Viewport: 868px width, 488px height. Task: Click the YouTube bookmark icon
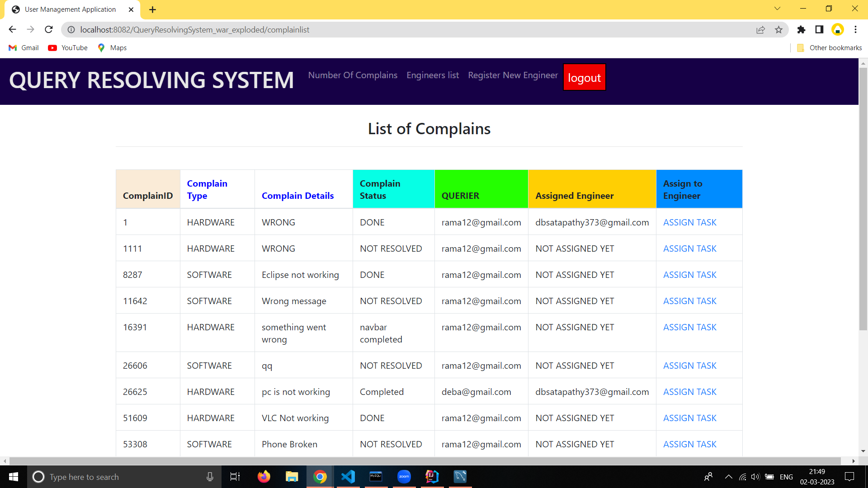pyautogui.click(x=52, y=48)
